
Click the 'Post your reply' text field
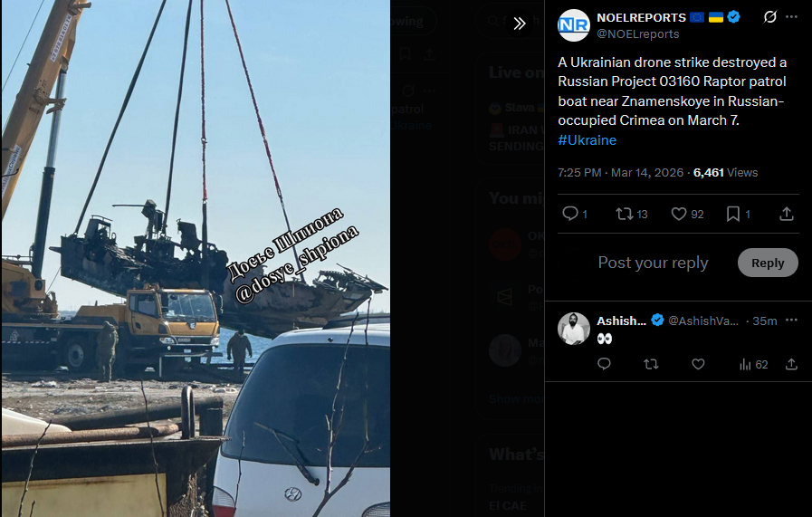coord(653,263)
